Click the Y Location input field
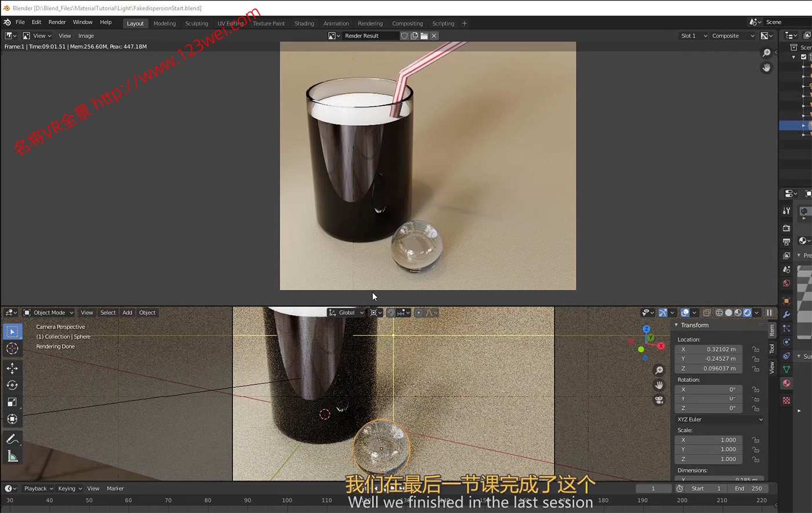 coord(709,359)
